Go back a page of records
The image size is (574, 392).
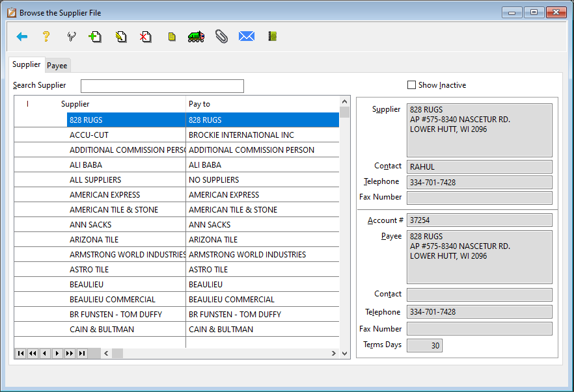click(x=33, y=353)
